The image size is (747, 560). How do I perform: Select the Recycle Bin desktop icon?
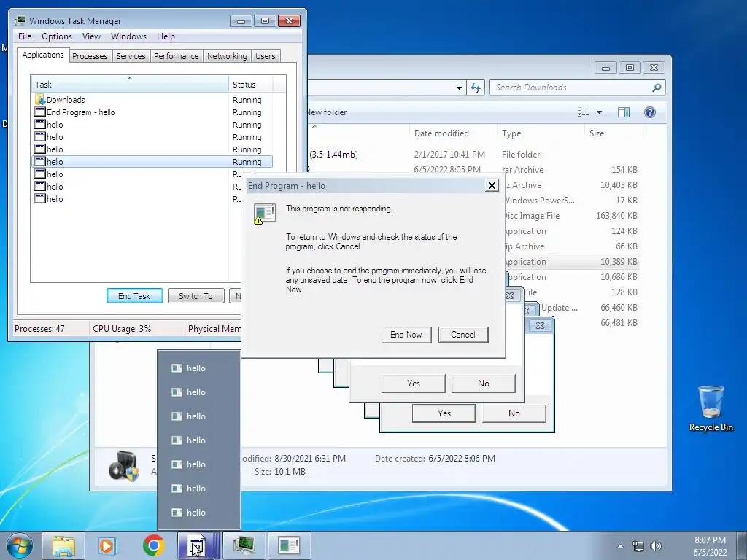pos(711,408)
